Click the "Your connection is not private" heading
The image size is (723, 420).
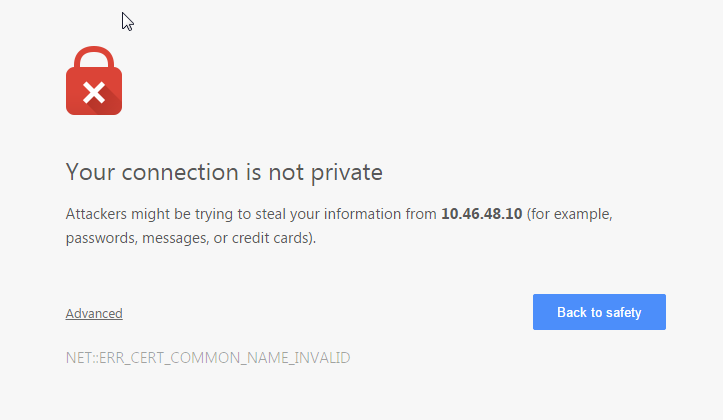(x=224, y=172)
